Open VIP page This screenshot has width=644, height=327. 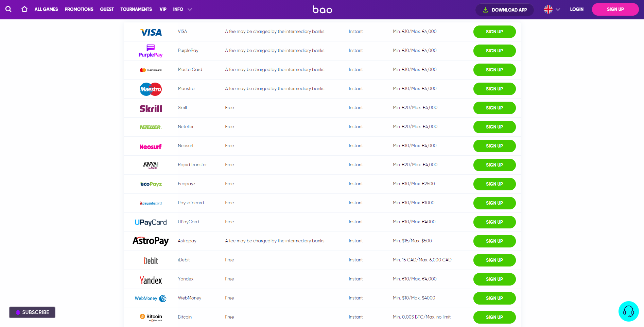tap(163, 9)
